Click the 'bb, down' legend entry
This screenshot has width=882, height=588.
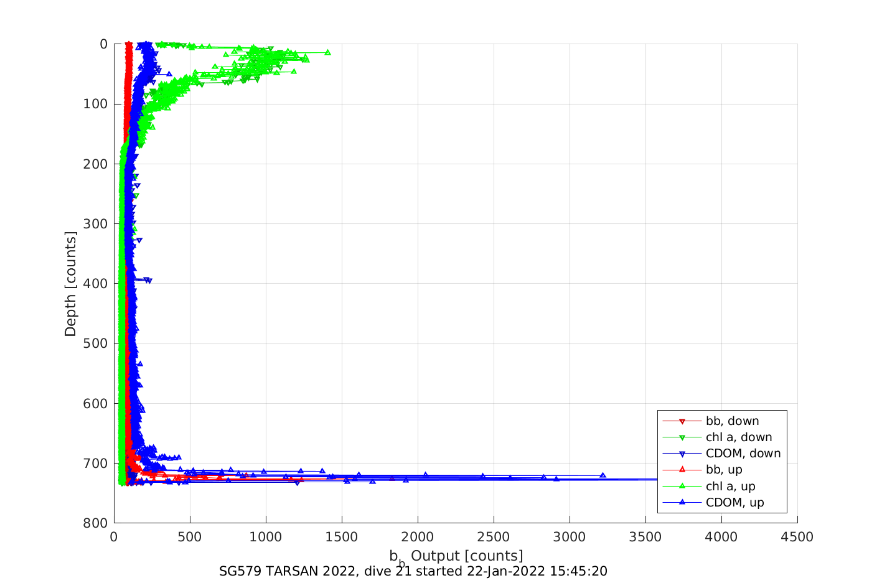click(722, 421)
